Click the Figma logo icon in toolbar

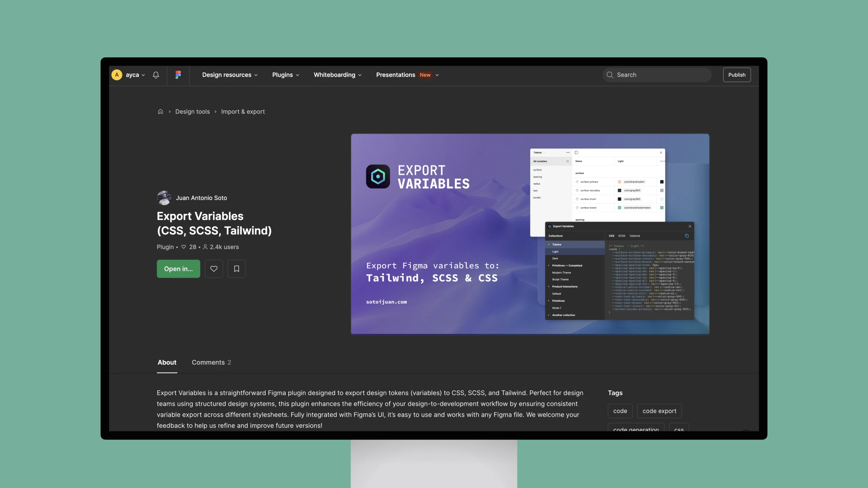(x=178, y=75)
